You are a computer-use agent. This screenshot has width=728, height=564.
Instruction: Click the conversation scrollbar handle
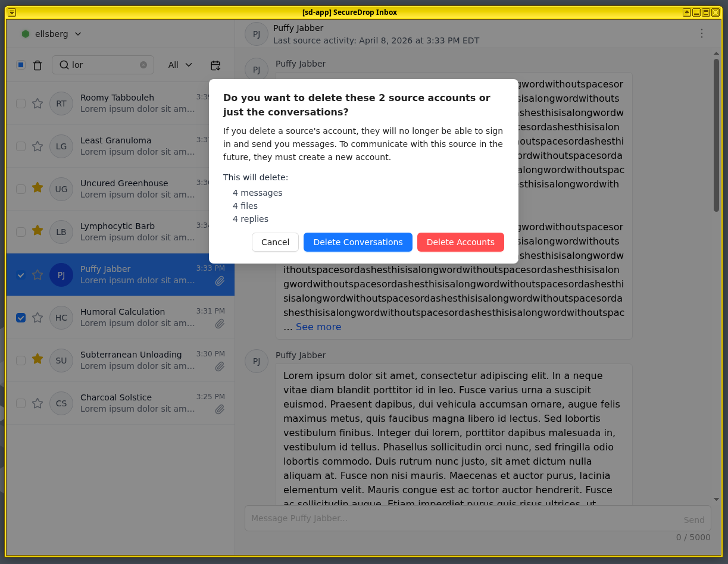(717, 131)
